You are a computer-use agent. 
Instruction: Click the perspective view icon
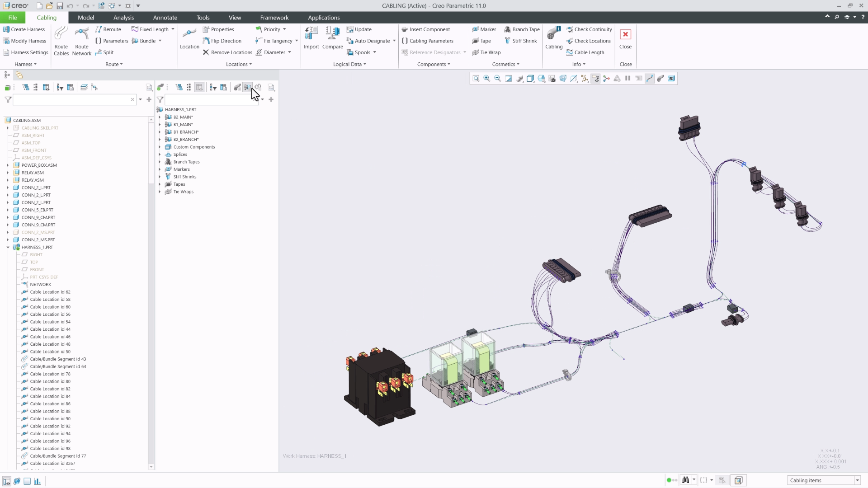(563, 79)
